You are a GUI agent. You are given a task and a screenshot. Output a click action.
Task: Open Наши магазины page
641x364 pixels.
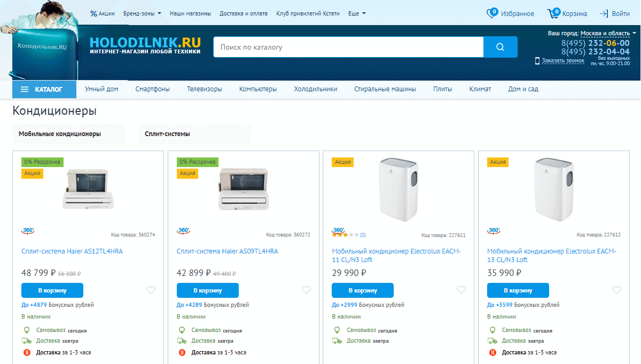[x=190, y=13]
